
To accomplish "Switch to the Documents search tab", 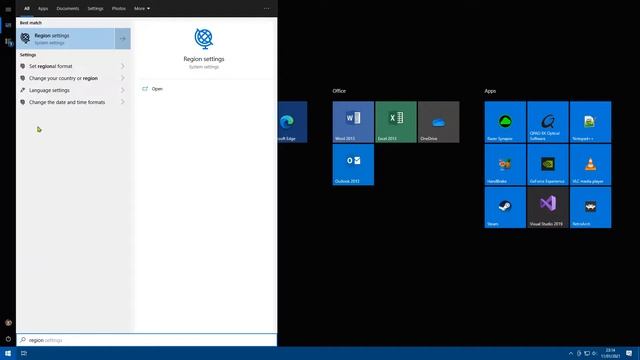I will [x=68, y=9].
